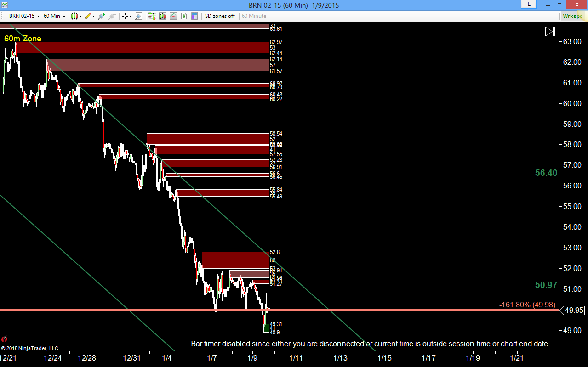This screenshot has width=588, height=367.
Task: Click the Wrkspc button
Action: [572, 16]
